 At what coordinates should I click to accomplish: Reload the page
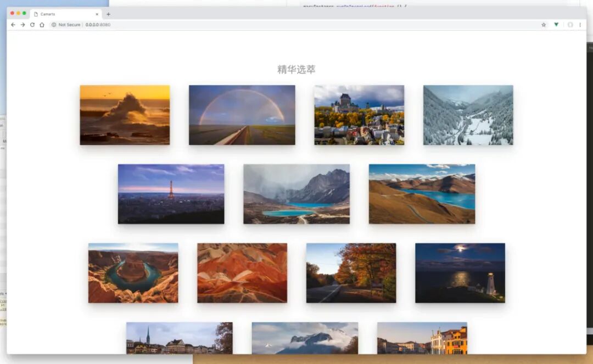click(32, 25)
